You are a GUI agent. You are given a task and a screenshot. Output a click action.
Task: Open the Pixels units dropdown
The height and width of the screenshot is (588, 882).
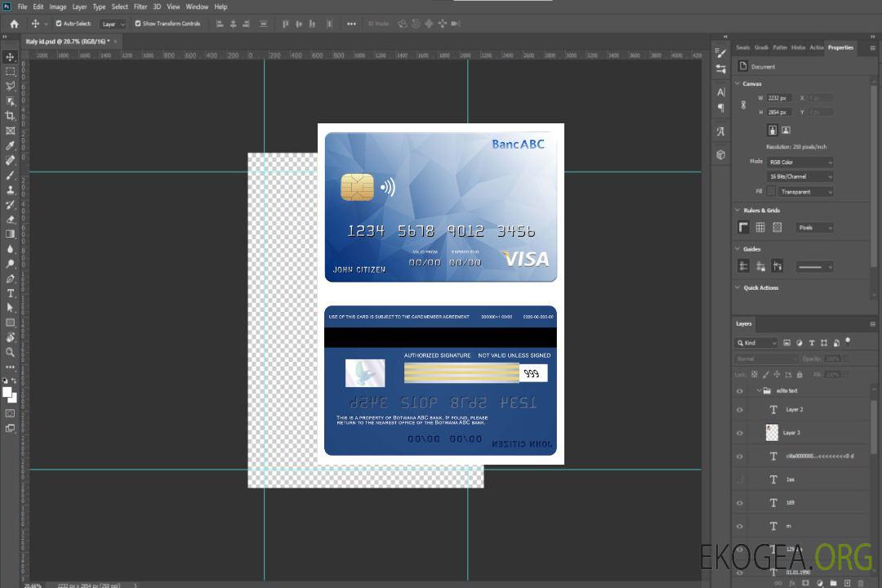(x=814, y=227)
